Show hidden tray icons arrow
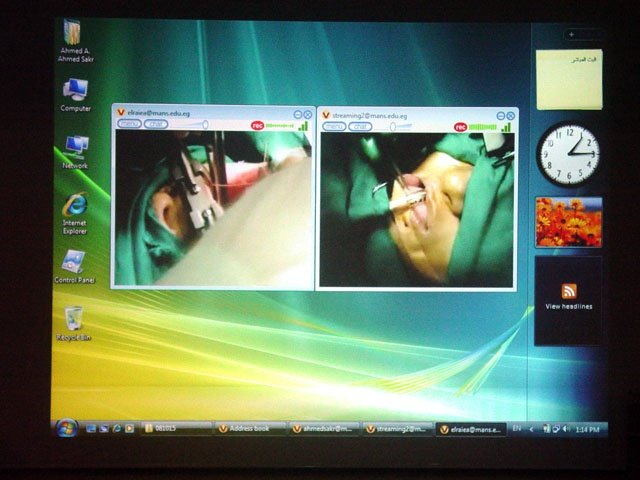This screenshot has height=480, width=640. pyautogui.click(x=531, y=429)
